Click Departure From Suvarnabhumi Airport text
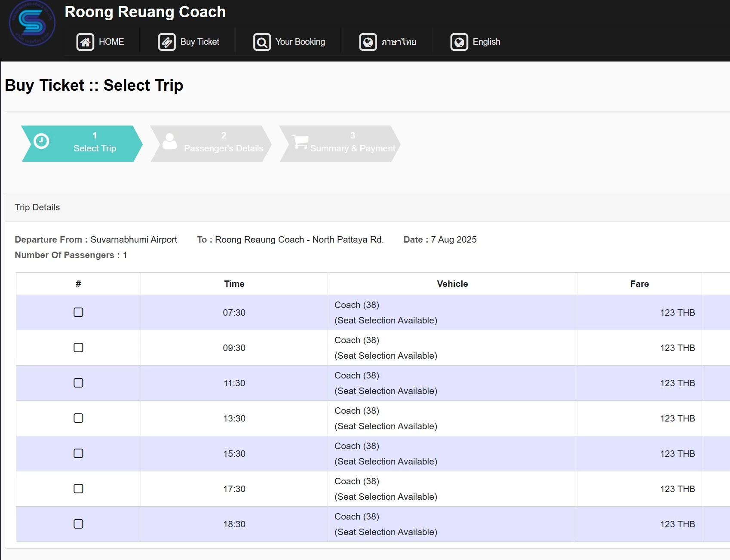This screenshot has height=560, width=730. click(96, 240)
